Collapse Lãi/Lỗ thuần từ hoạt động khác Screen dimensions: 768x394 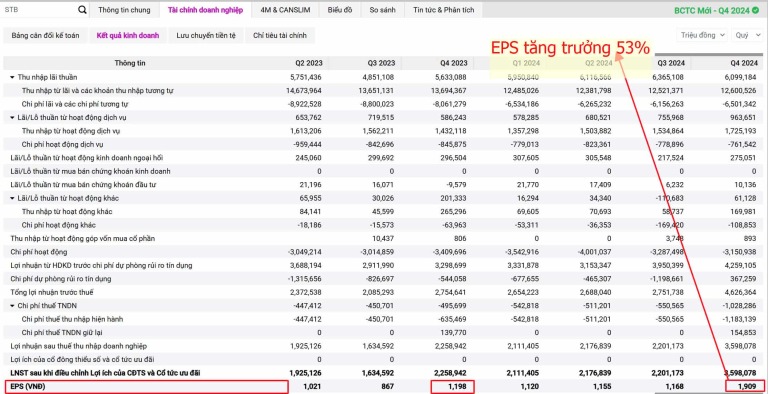pos(12,198)
